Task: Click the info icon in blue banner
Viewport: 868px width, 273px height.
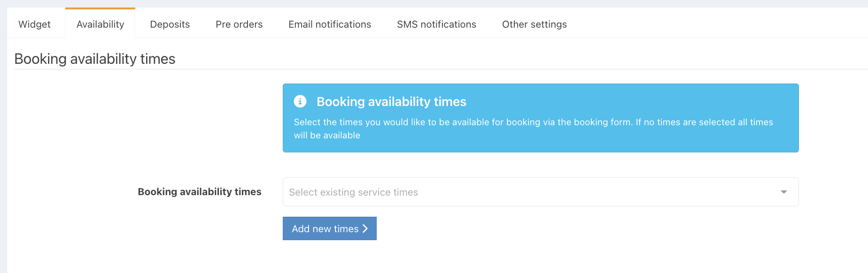Action: (x=300, y=101)
